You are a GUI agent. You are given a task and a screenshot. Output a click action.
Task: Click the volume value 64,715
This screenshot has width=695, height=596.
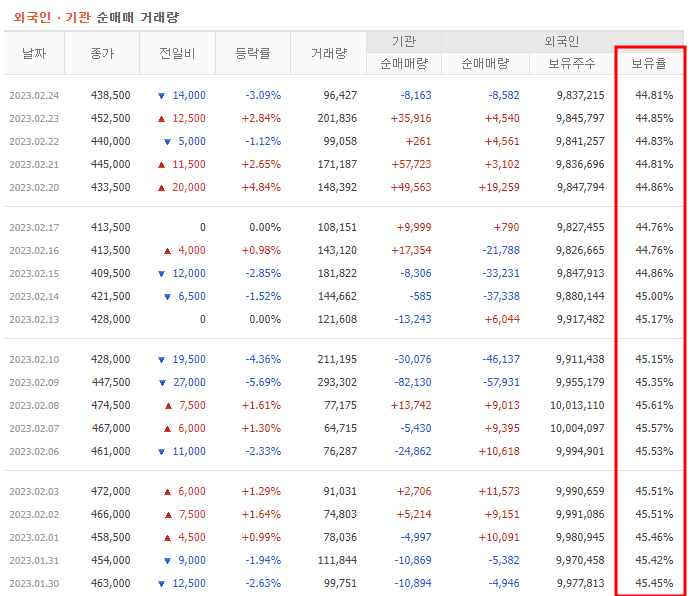340,428
